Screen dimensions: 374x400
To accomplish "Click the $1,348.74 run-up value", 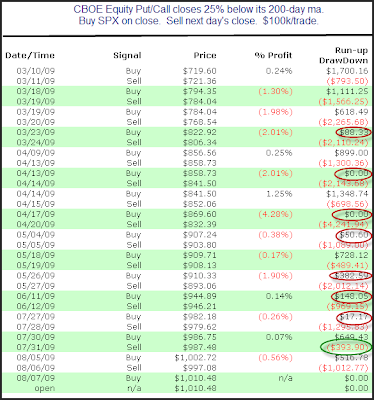I will coord(347,194).
